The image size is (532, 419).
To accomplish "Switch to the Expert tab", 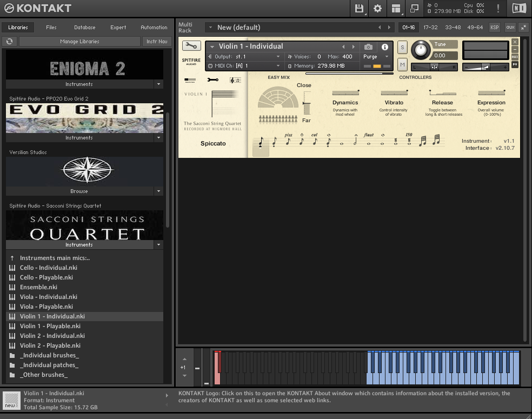I will pos(118,28).
